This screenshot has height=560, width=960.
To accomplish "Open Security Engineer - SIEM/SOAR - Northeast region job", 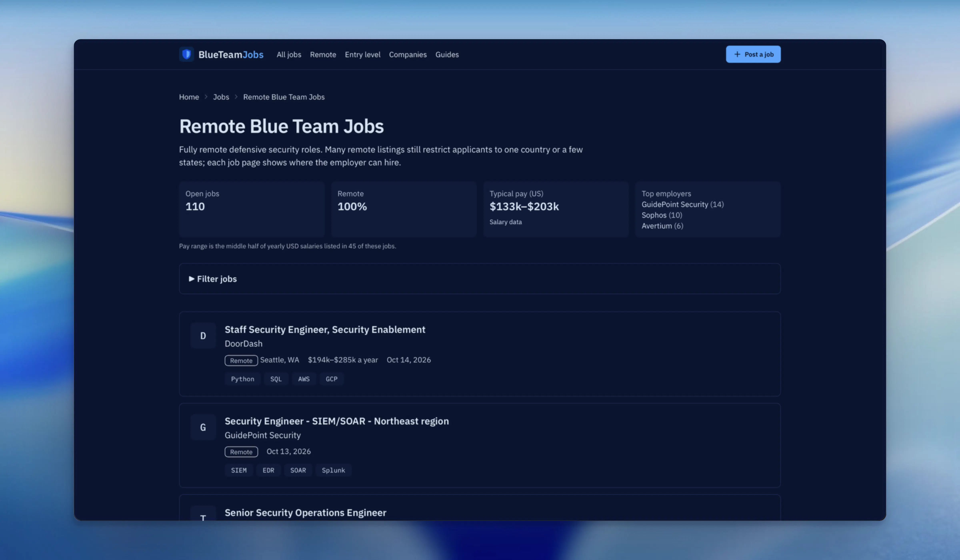I will point(337,421).
